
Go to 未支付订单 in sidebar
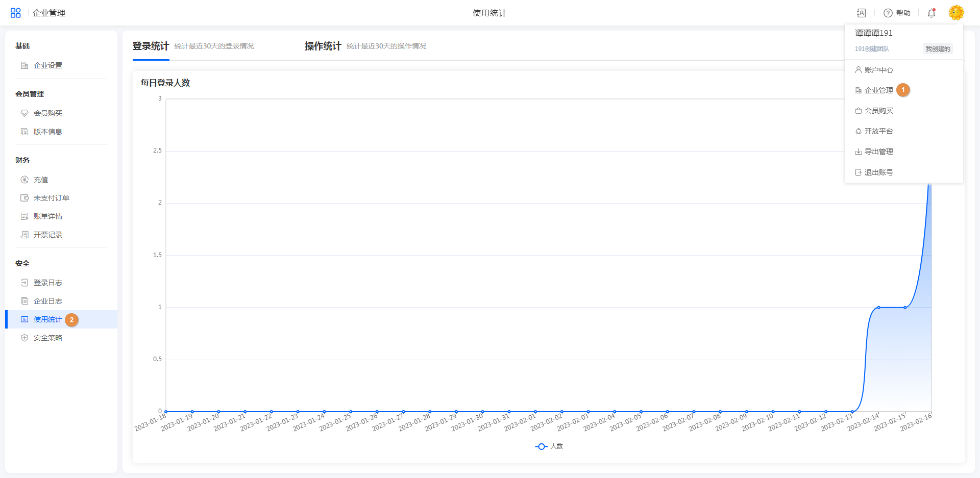click(x=51, y=198)
